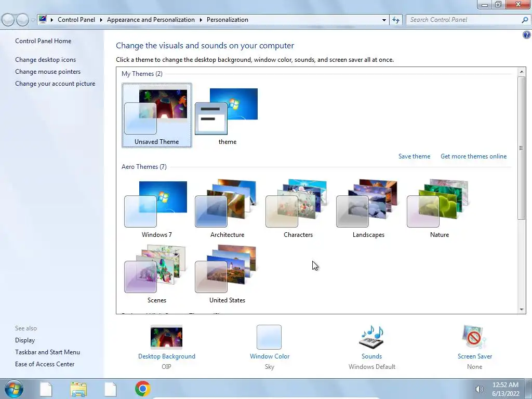Click the theme list scrollbar thumb

(522, 148)
